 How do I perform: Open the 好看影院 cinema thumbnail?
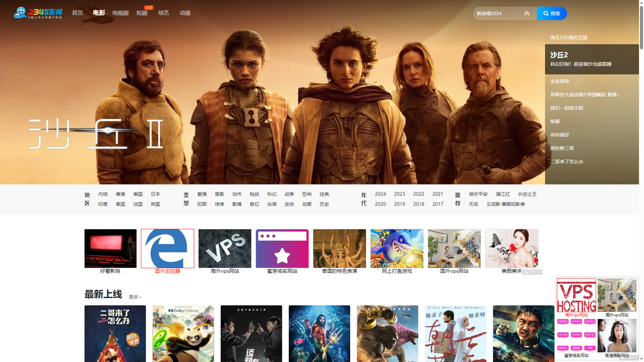click(110, 248)
